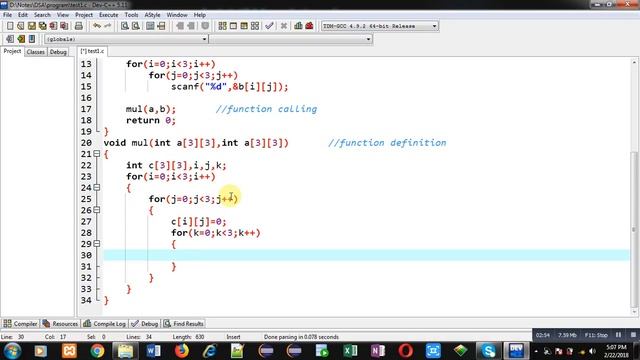Click the Save file toolbar icon

[31, 26]
